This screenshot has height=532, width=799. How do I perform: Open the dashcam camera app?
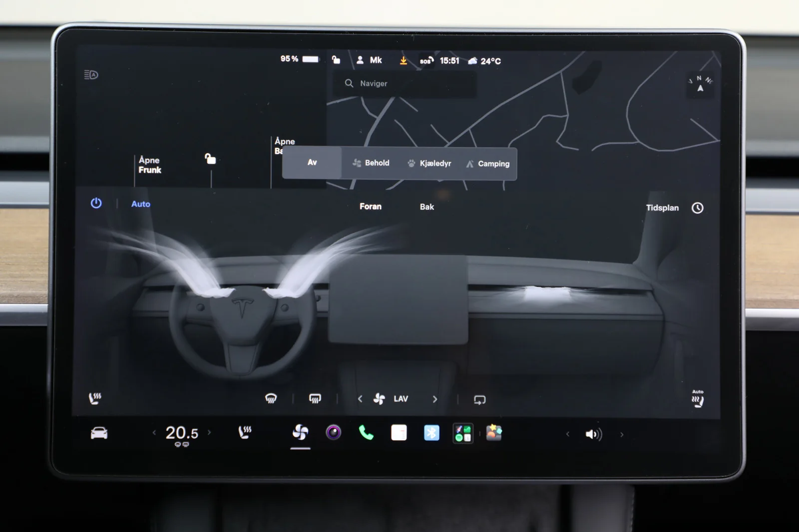(x=334, y=432)
